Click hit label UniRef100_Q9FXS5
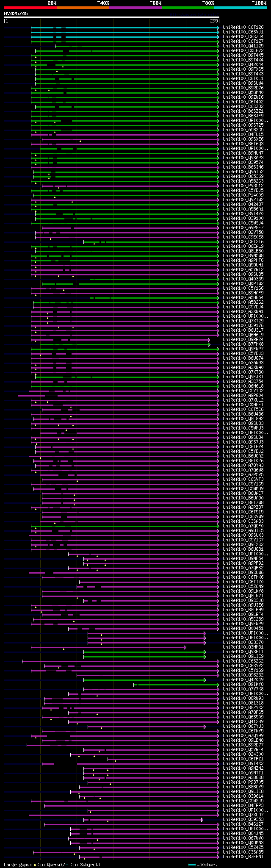 coord(243,69)
